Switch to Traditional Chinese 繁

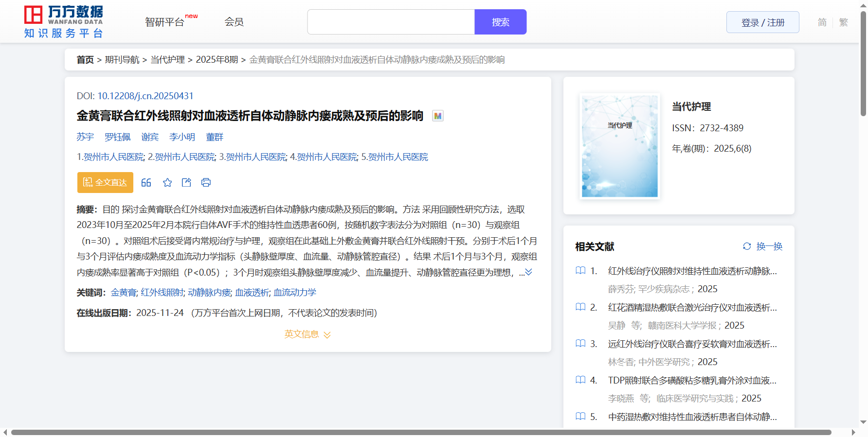click(844, 22)
